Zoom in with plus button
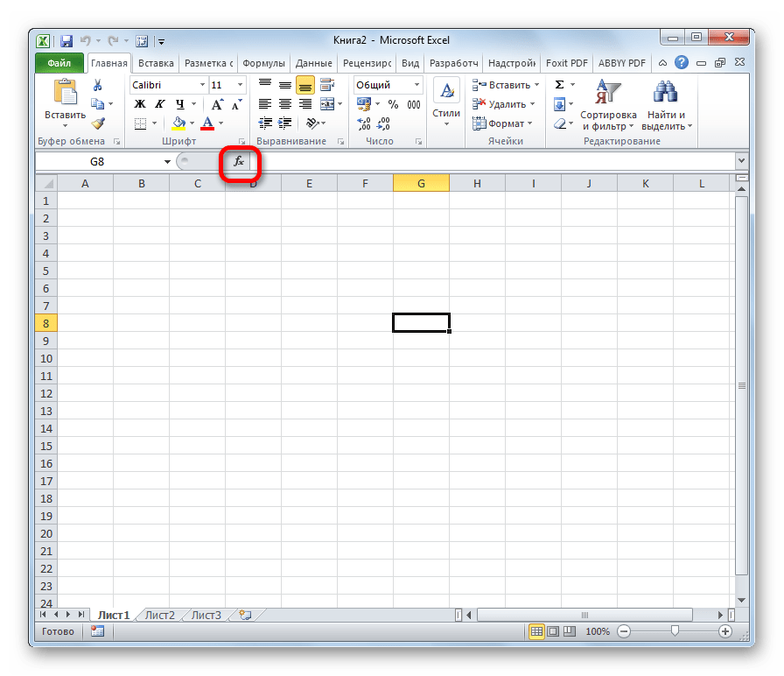 pos(725,631)
